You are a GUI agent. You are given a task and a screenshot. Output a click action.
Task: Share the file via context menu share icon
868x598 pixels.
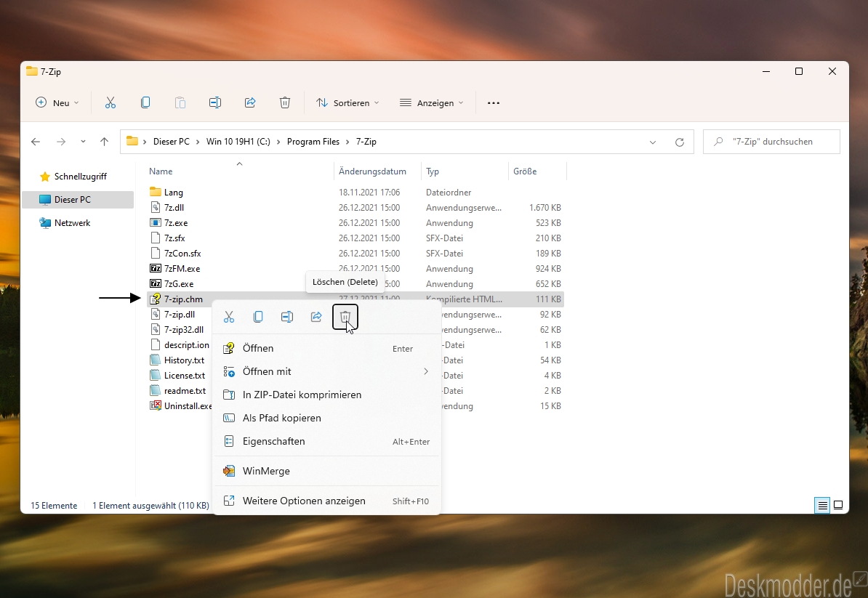pos(316,317)
